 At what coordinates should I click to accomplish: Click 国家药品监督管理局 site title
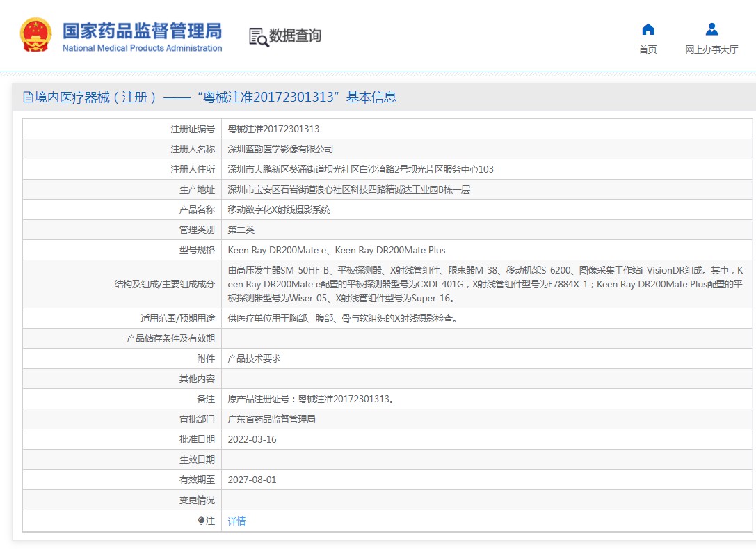click(x=143, y=31)
